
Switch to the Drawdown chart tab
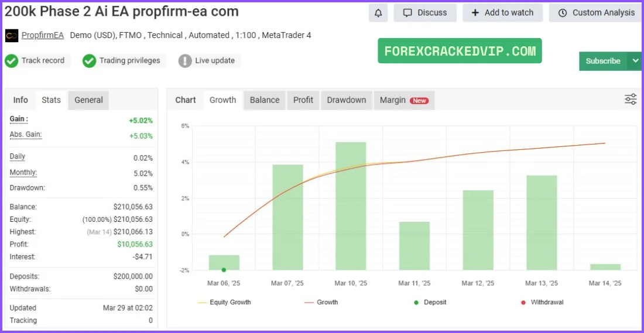click(x=346, y=100)
